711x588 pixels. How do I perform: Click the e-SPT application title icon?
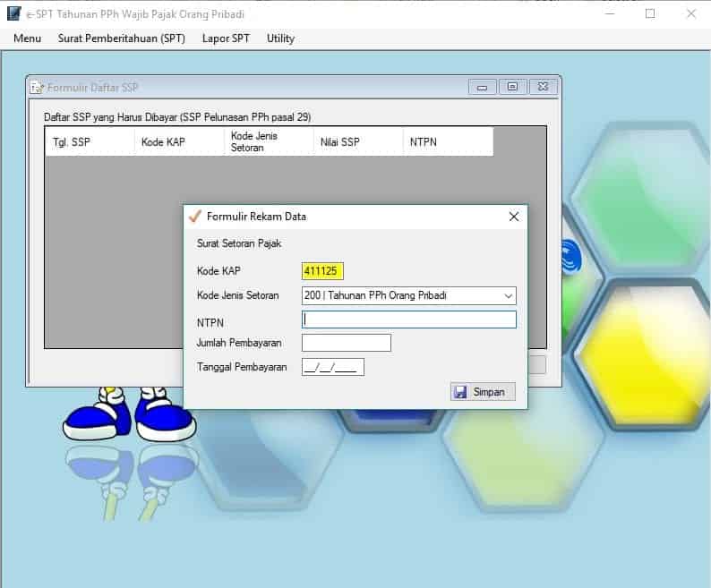point(14,13)
